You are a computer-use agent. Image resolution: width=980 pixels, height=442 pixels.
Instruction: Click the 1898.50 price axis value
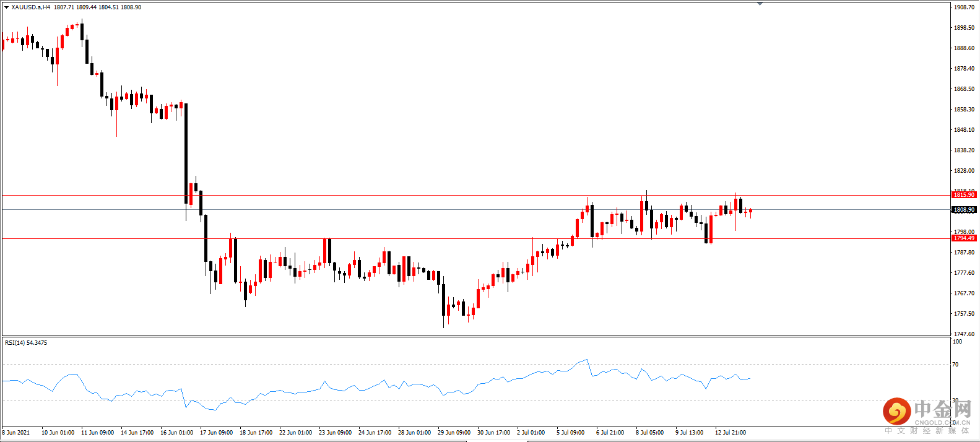click(964, 28)
